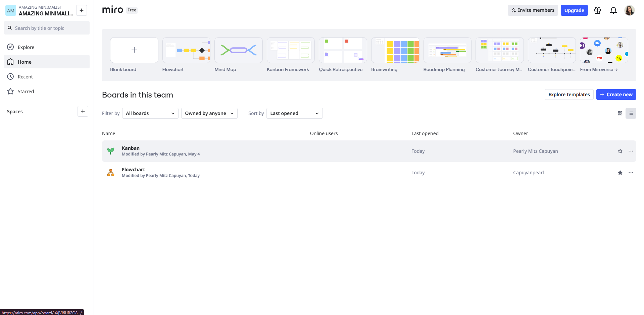The width and height of the screenshot is (644, 315).
Task: Expand the Last opened sort dropdown
Action: click(x=294, y=113)
